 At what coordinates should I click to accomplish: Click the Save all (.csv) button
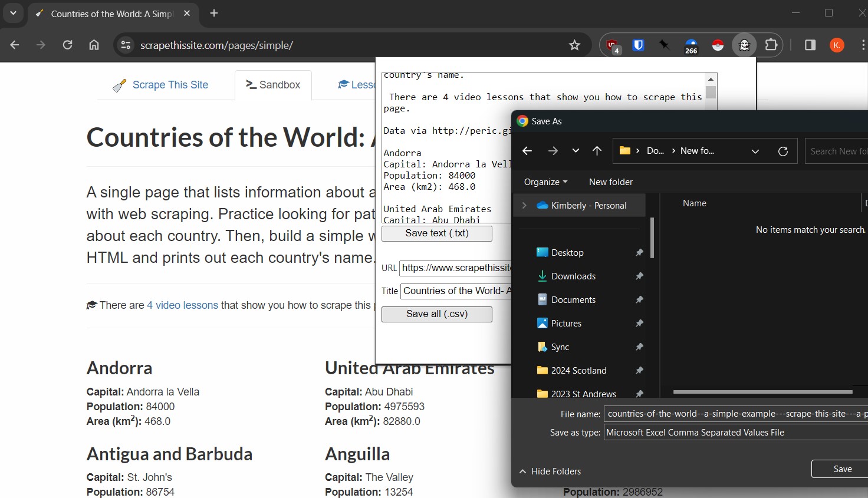coord(437,314)
